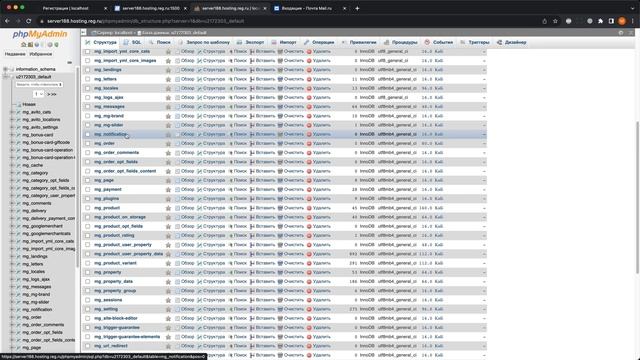Image resolution: width=640 pixels, height=360 pixels.
Task: Open Структура for mg_setting row
Action: 211,309
